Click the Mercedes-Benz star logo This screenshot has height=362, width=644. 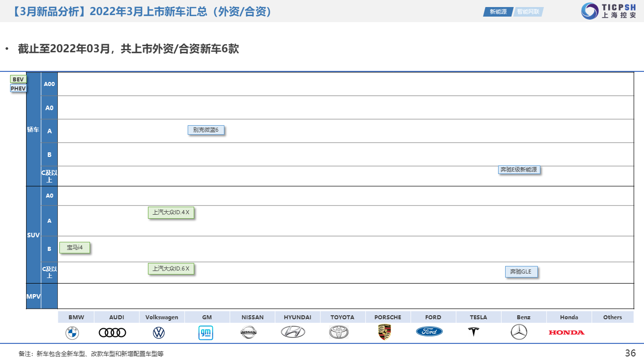[519, 332]
